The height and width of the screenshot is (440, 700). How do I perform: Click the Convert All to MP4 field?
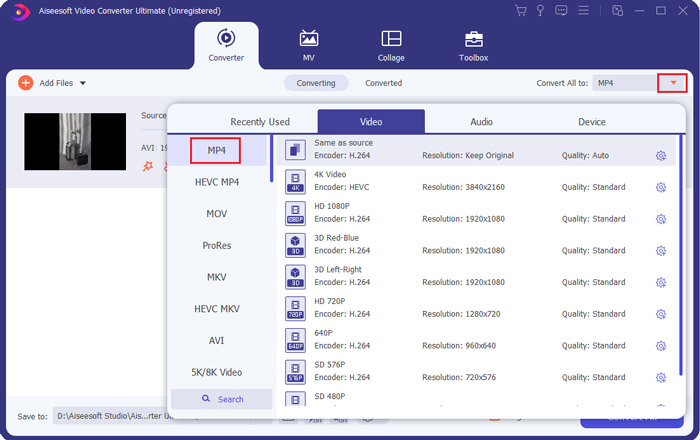pos(624,83)
